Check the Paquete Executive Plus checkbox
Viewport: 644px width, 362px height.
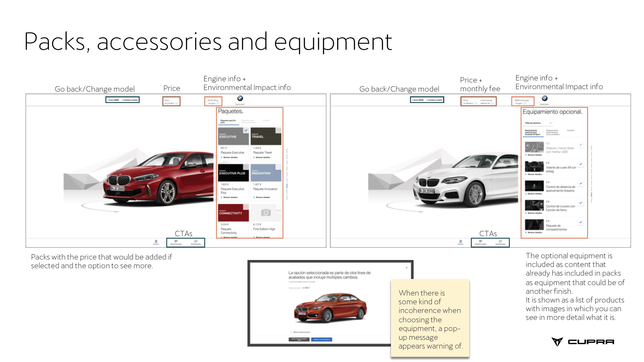246,167
